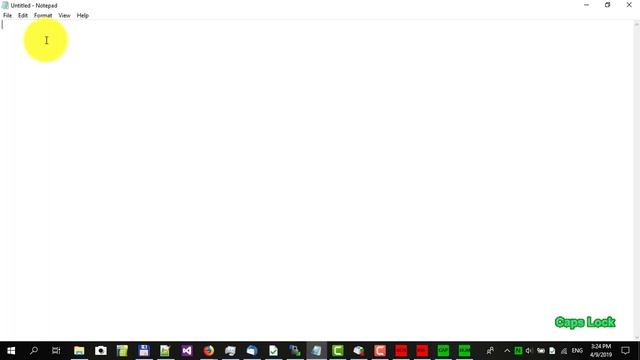Open the volume control in system tray
Viewport: 640px width, 360px height.
click(x=529, y=351)
